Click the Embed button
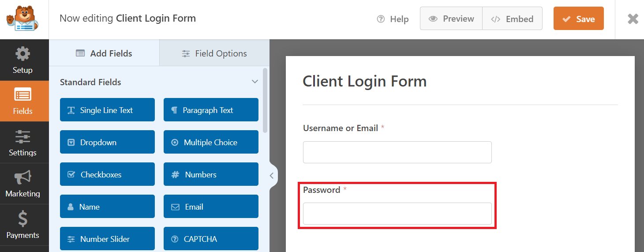644x252 pixels. (512, 19)
